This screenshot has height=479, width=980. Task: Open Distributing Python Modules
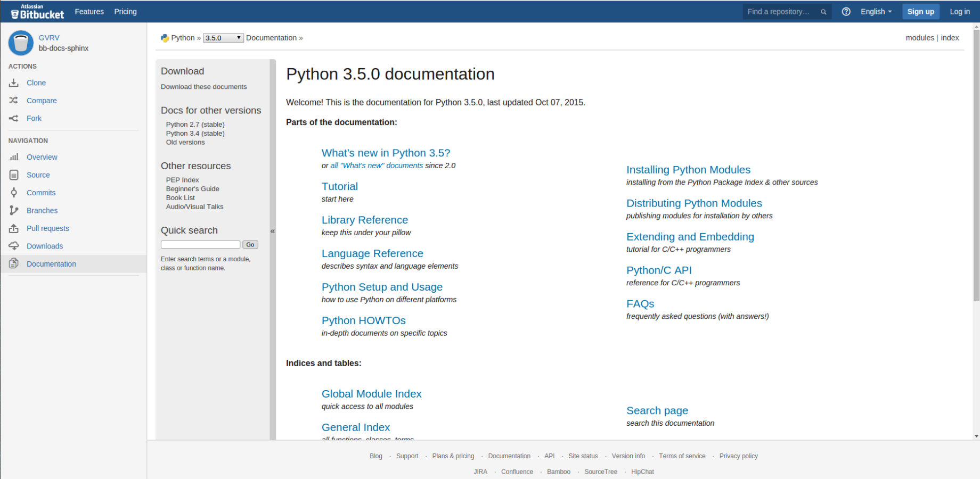tap(695, 203)
